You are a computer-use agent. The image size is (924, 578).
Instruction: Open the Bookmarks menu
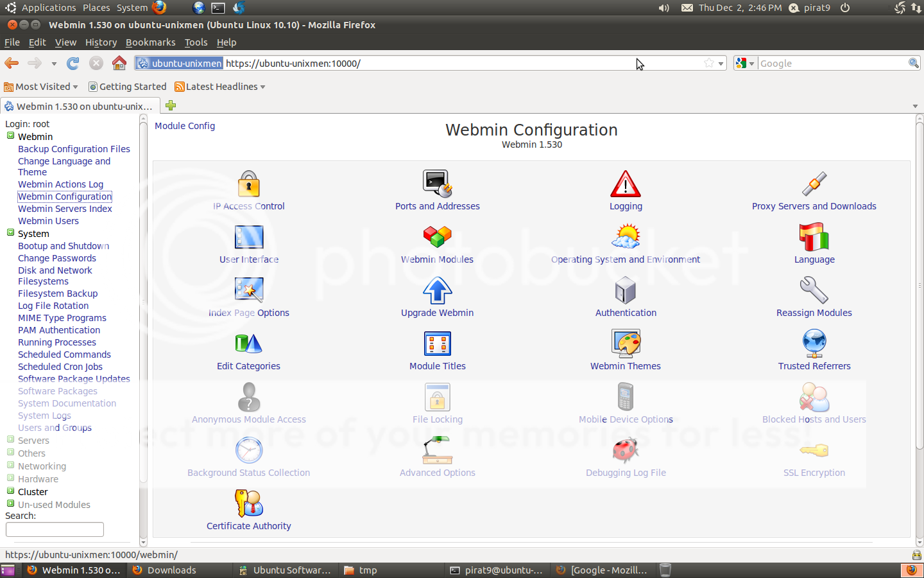(150, 42)
